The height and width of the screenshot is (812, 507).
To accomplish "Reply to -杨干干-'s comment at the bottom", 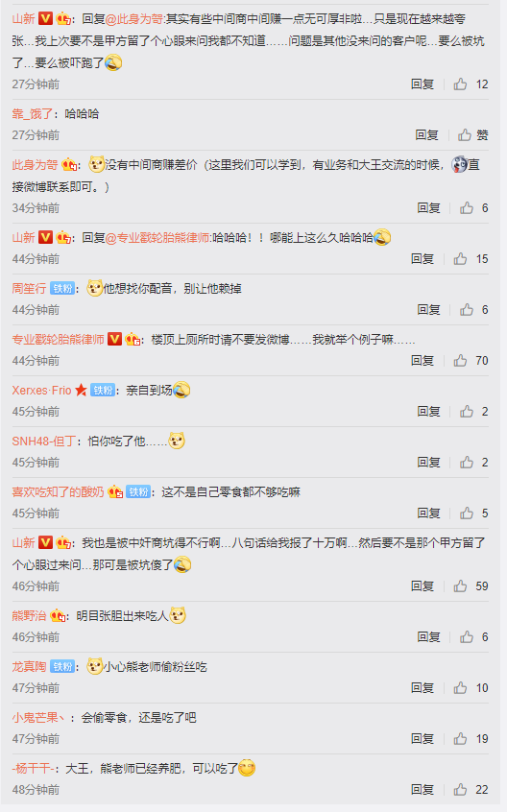I will click(x=422, y=790).
